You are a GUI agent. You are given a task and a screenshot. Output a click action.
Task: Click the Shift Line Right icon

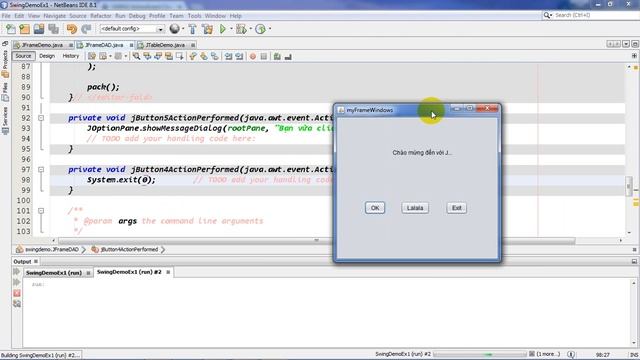[x=239, y=56]
